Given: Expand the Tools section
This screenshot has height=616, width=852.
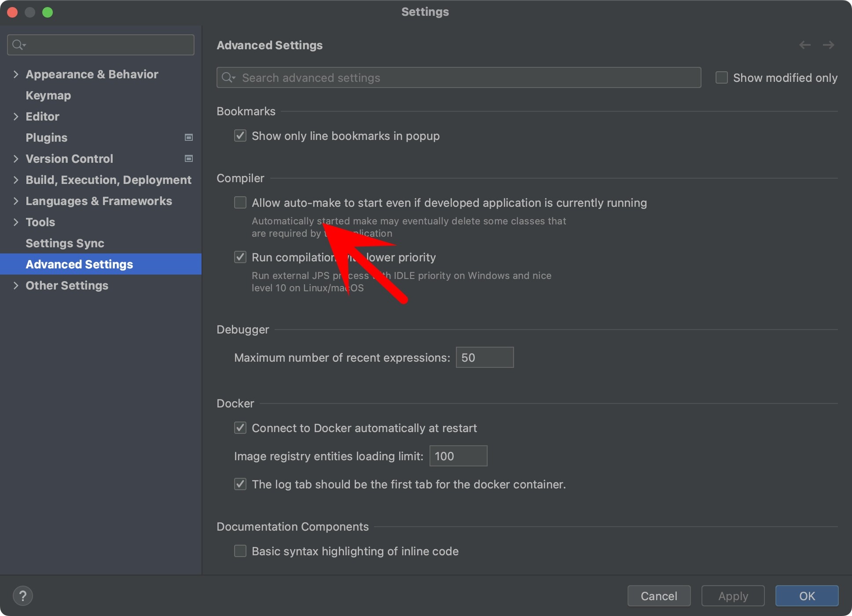Looking at the screenshot, I should [x=16, y=222].
